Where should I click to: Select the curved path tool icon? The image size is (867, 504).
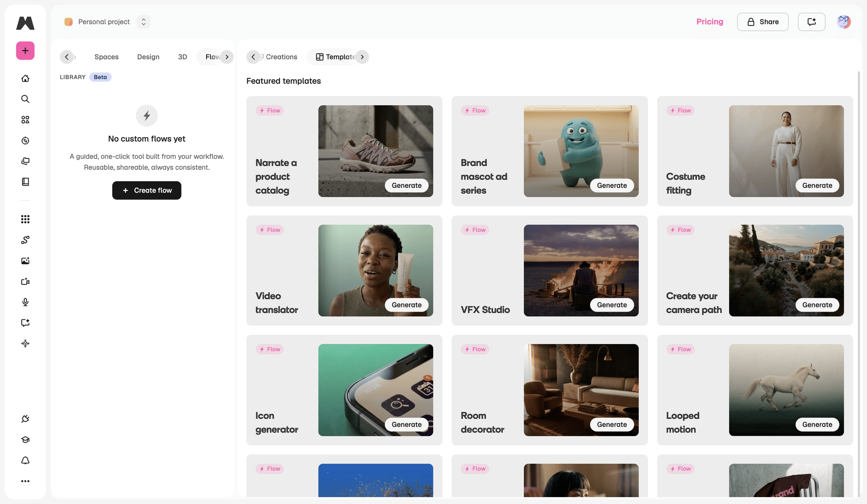25,240
